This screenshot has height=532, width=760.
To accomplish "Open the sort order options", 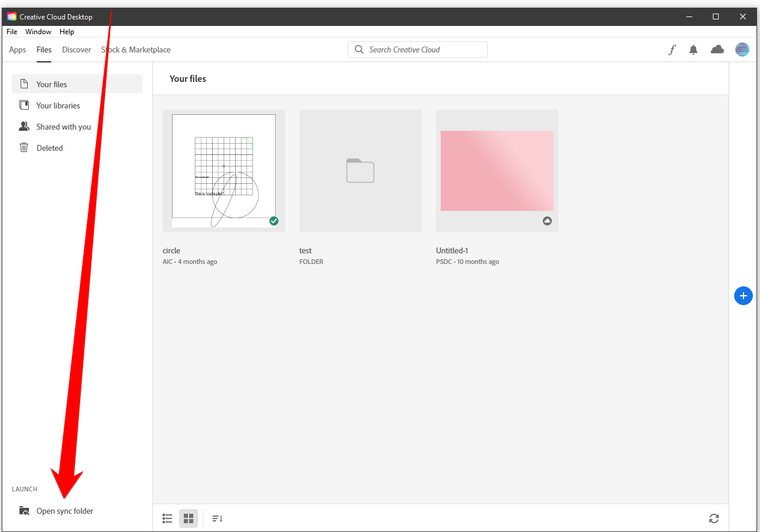I will click(x=217, y=518).
